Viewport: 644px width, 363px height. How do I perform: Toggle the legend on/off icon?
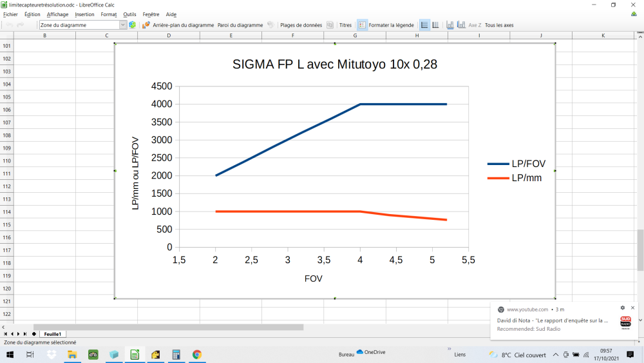click(362, 25)
